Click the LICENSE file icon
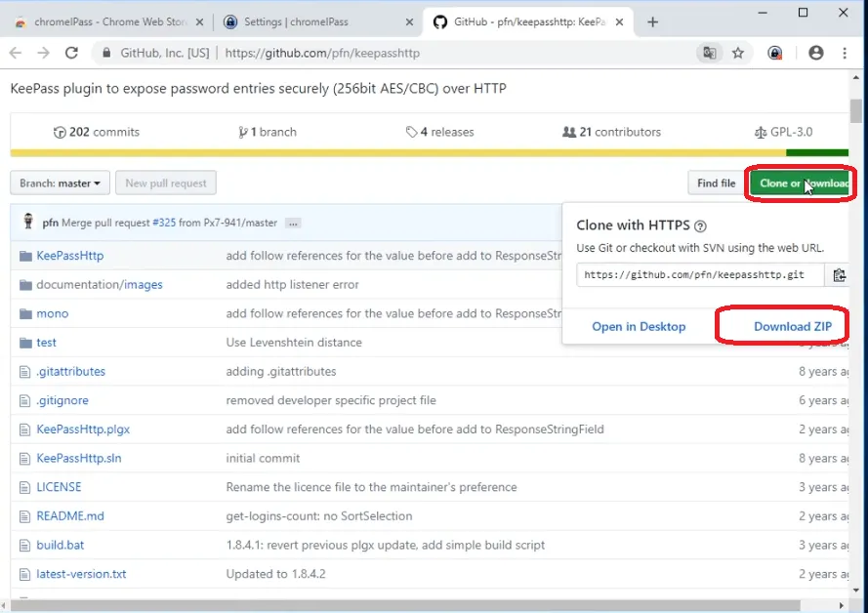This screenshot has width=868, height=613. click(x=24, y=487)
